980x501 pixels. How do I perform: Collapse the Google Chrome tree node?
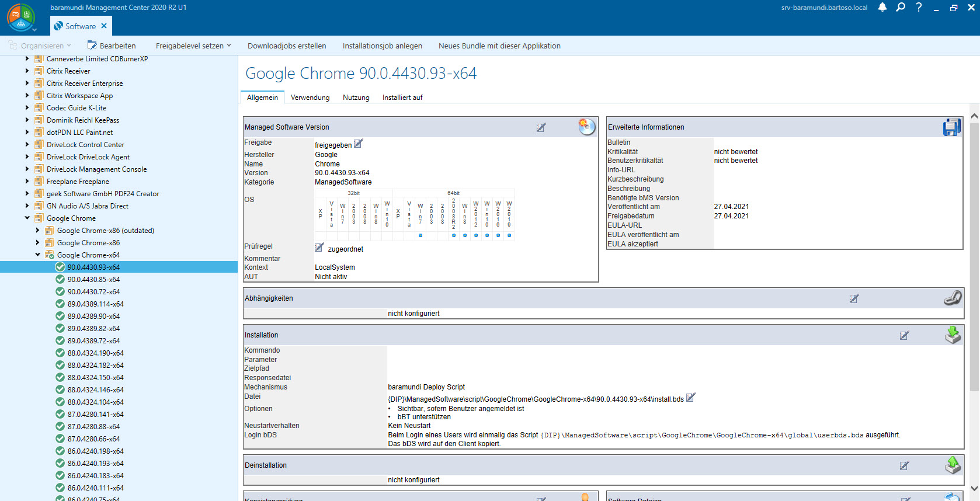pyautogui.click(x=27, y=218)
